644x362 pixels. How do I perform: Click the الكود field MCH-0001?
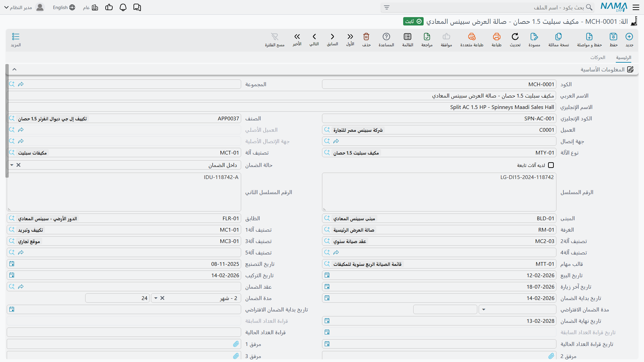(x=439, y=84)
